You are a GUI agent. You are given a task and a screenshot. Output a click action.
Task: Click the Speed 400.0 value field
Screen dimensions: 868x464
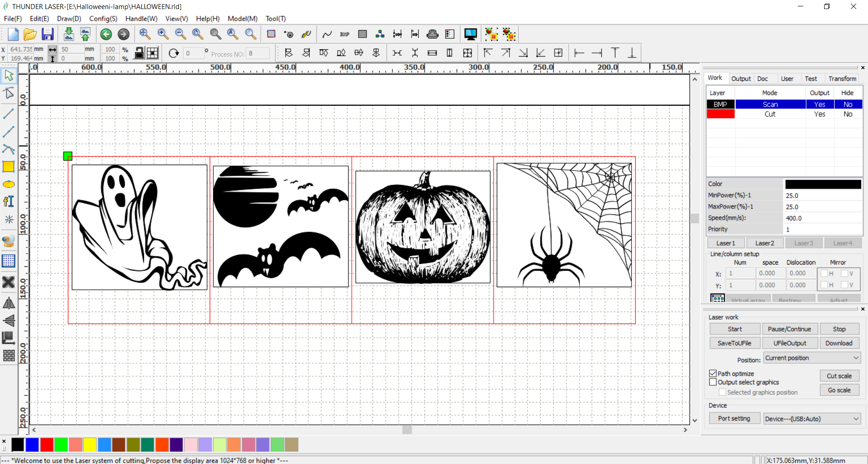tap(823, 218)
